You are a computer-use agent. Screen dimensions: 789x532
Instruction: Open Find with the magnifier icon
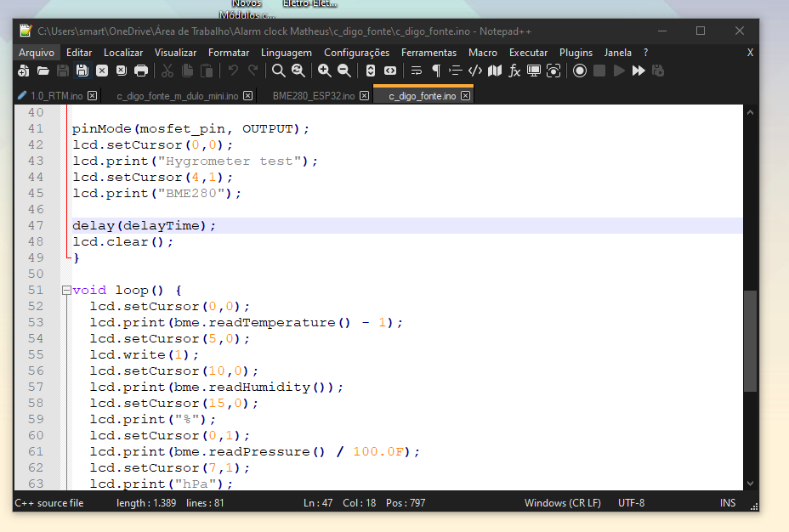click(x=278, y=71)
